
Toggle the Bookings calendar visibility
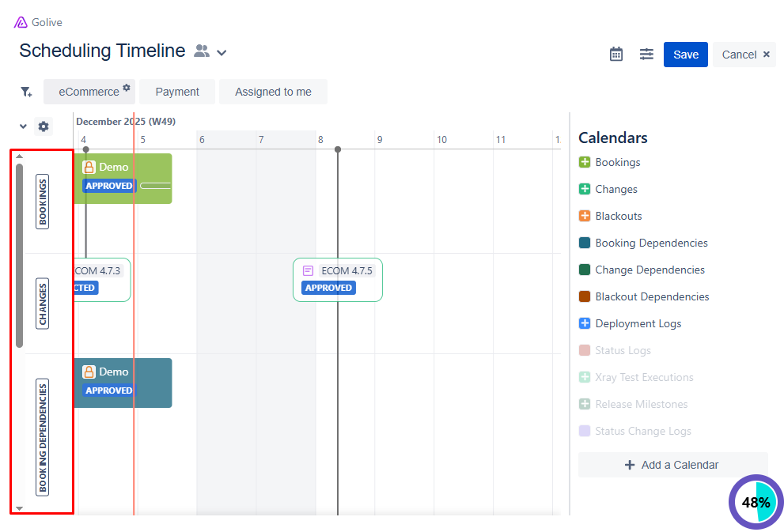585,163
